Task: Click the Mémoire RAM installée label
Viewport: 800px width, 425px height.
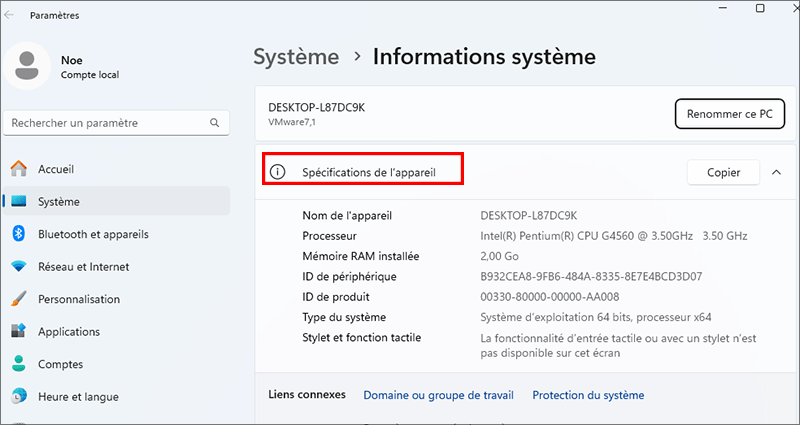Action: click(x=361, y=256)
